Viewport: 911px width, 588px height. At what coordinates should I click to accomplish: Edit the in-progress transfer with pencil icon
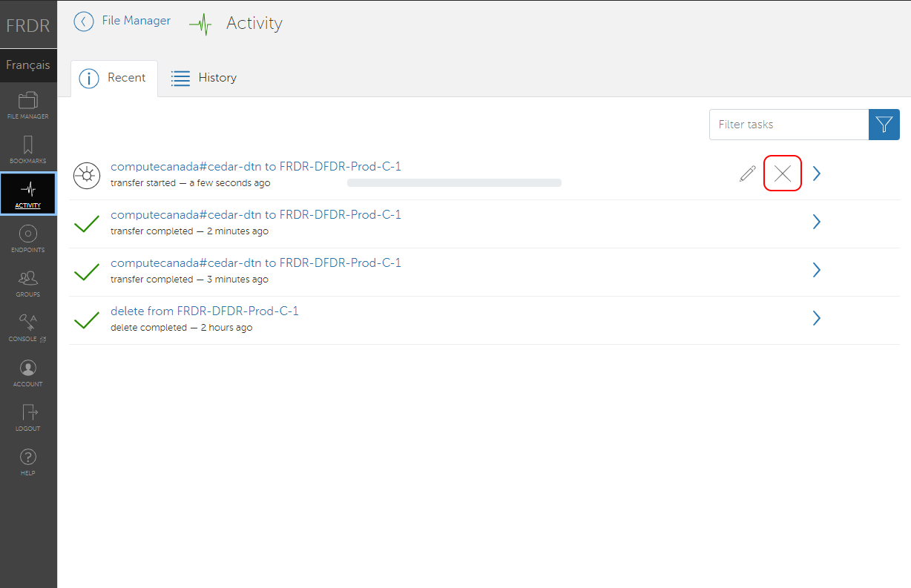[748, 174]
